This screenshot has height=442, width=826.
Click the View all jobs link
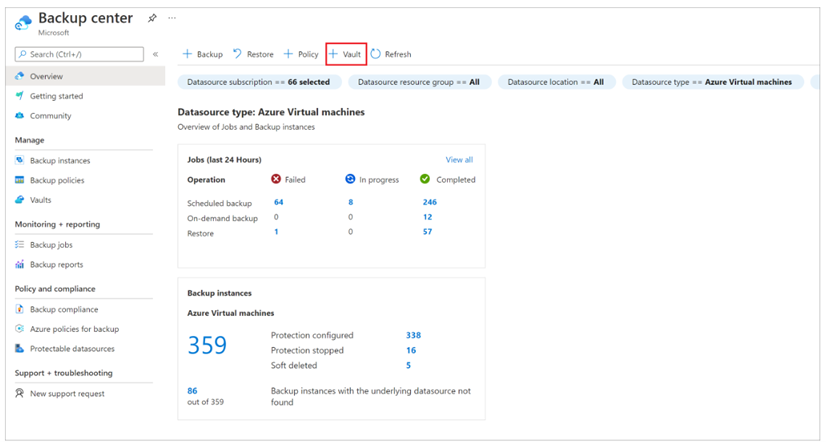[459, 160]
